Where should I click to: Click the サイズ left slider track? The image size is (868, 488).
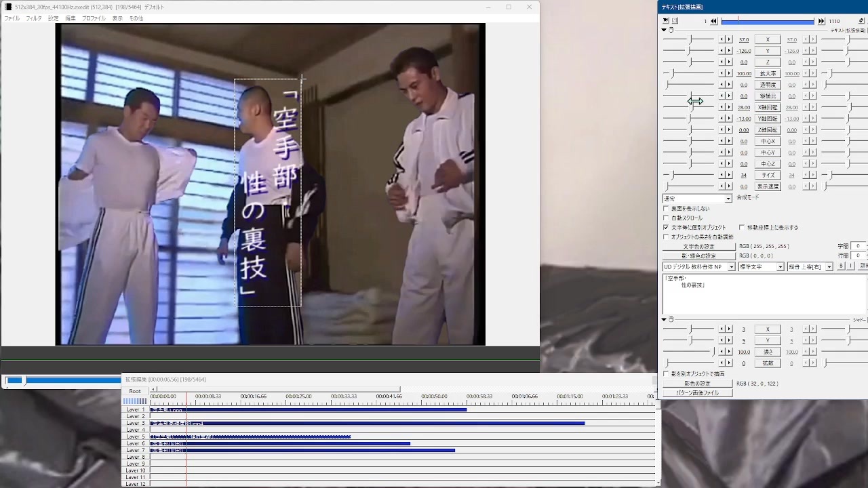[x=688, y=176]
